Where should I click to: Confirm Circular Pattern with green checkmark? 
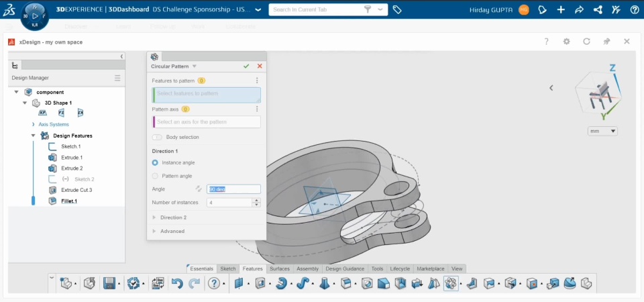[x=246, y=66]
